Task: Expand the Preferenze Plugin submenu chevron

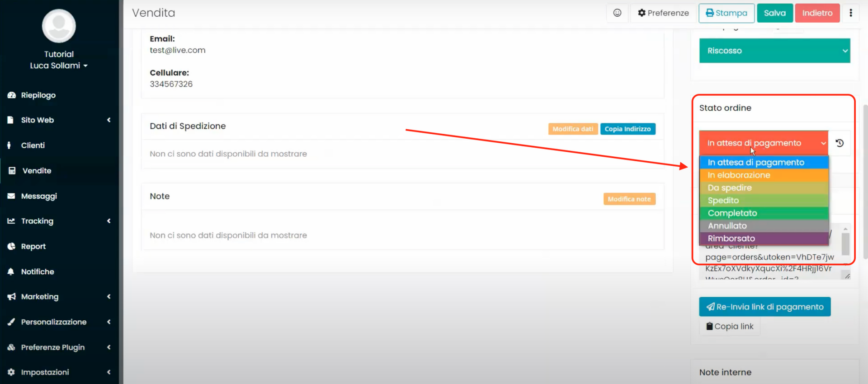Action: 109,347
